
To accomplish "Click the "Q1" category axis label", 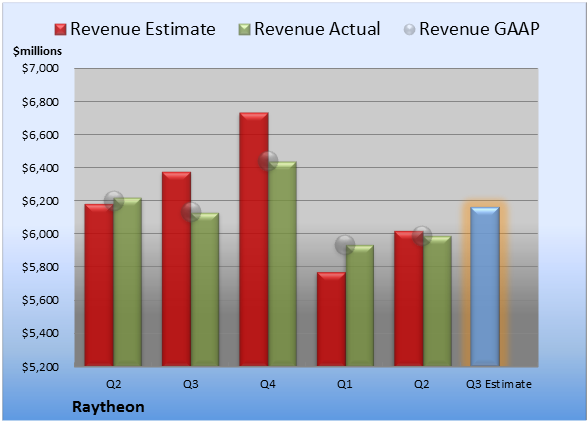I will pyautogui.click(x=345, y=384).
